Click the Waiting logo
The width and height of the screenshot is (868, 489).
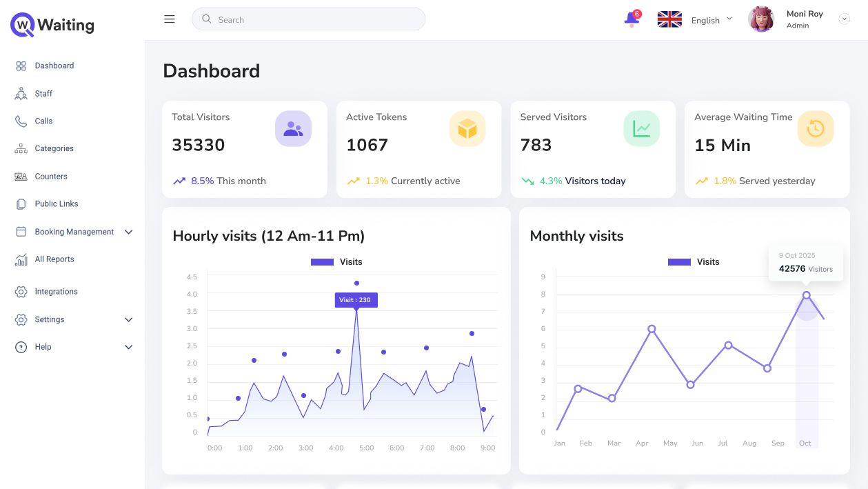click(x=51, y=24)
